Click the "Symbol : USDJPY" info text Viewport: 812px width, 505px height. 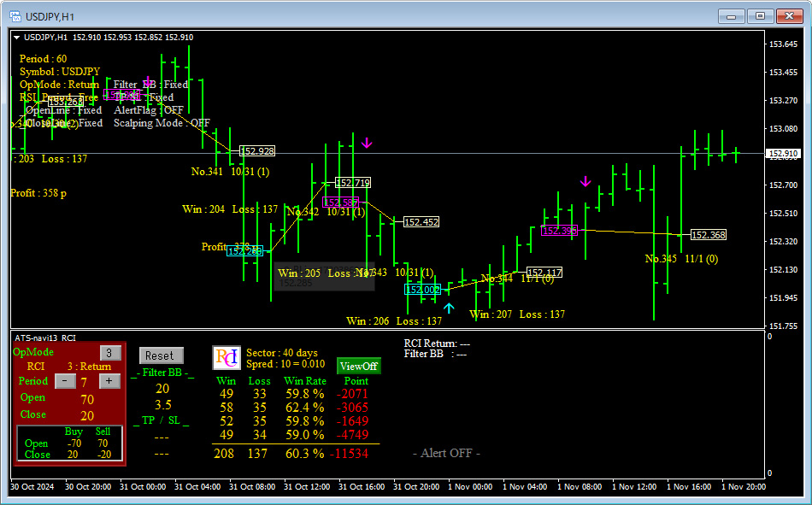(x=60, y=72)
